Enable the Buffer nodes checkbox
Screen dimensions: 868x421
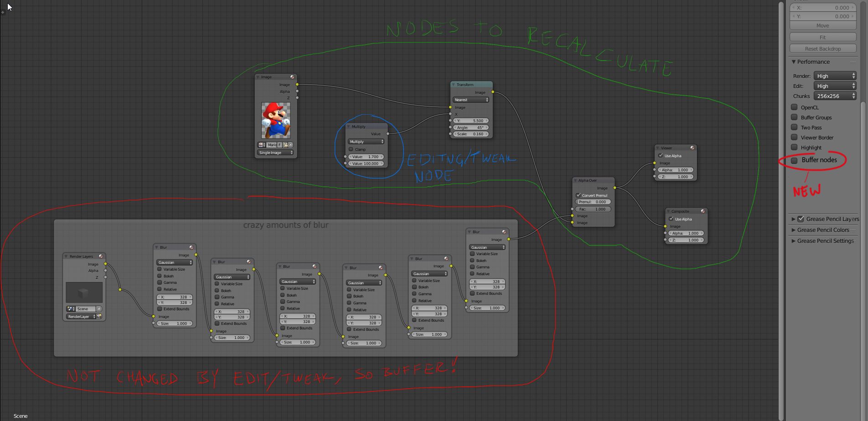point(794,160)
